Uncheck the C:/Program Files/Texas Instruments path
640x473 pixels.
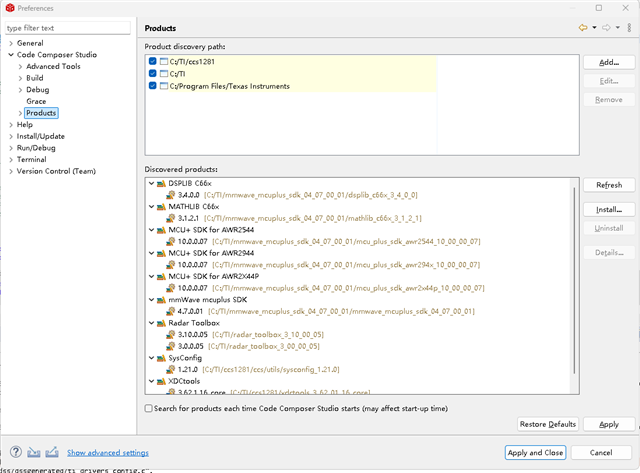pyautogui.click(x=153, y=86)
